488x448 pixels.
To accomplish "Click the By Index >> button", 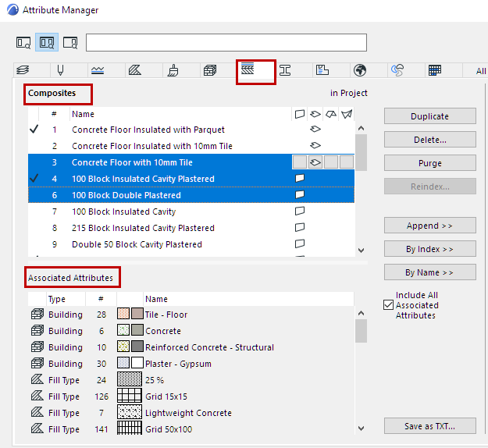I will point(429,249).
